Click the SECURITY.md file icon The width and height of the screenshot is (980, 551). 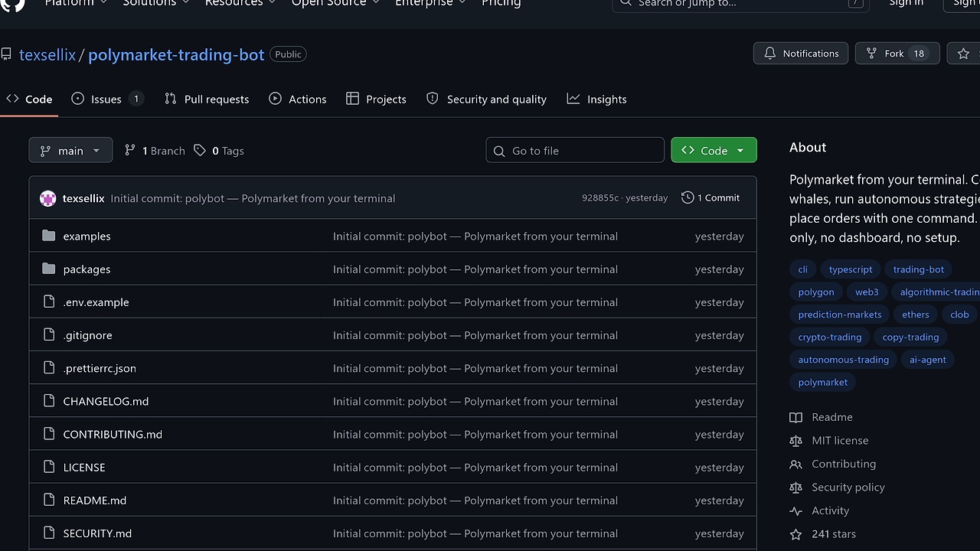click(x=49, y=532)
